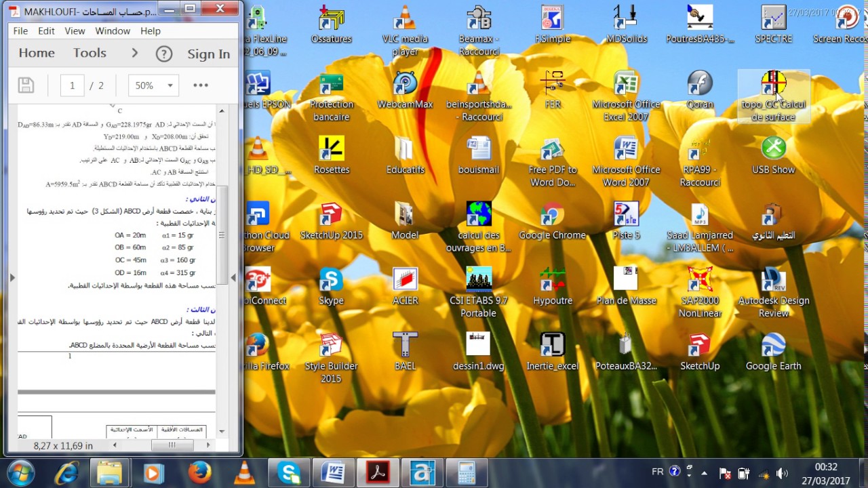Select the bouismail document icon
Viewport: 868px width, 488px height.
tap(479, 156)
